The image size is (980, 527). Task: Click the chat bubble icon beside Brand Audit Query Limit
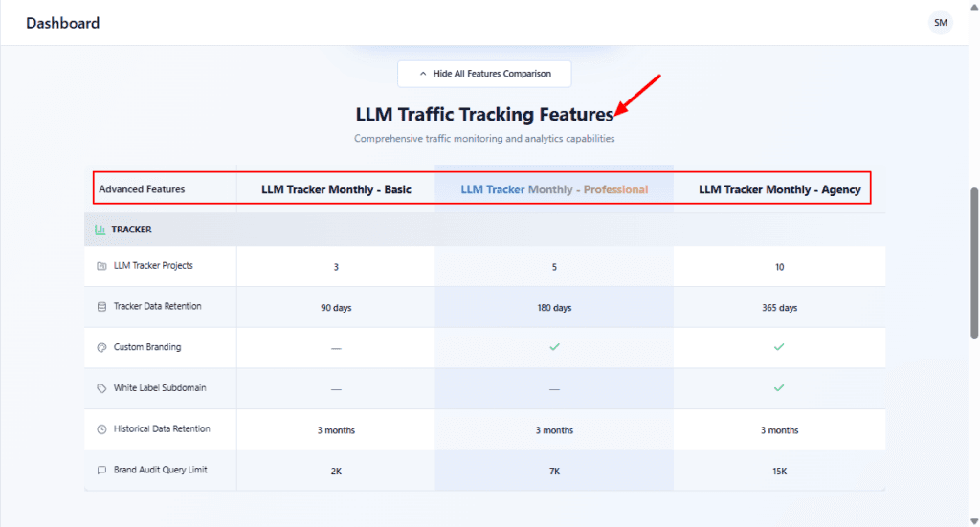click(x=101, y=471)
